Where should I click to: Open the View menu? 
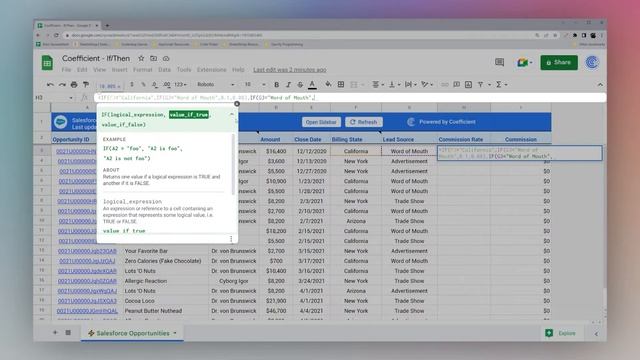pos(99,70)
